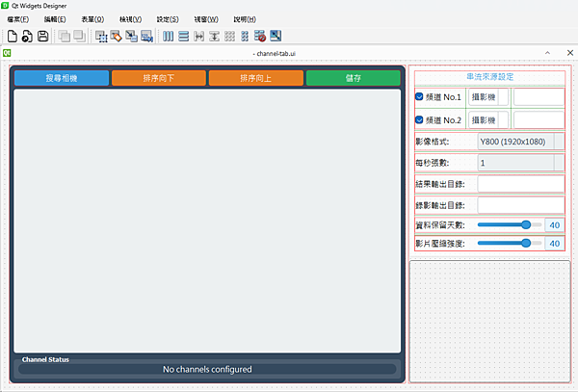Open the 攝影機 dropdown for channel No.2
This screenshot has height=392, width=578.
click(488, 120)
